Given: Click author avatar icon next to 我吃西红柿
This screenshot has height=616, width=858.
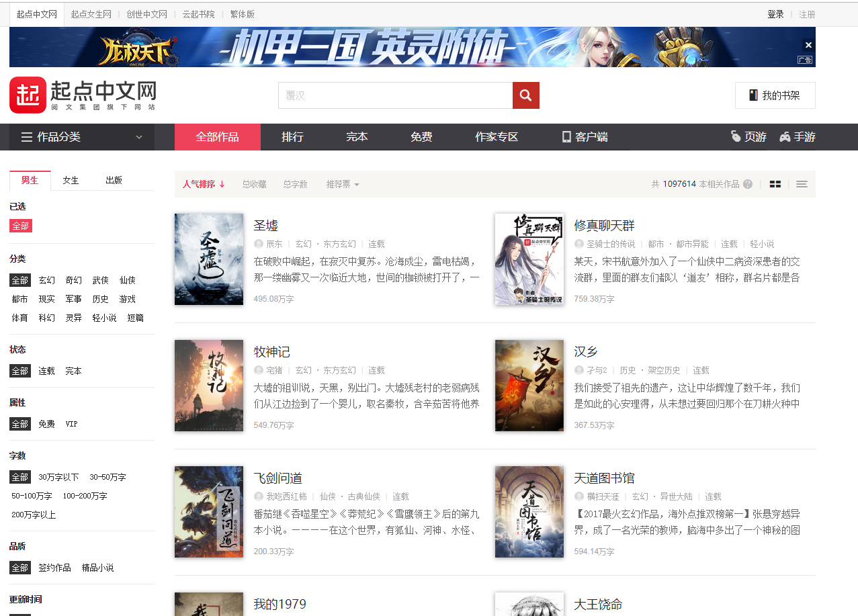Looking at the screenshot, I should (x=259, y=496).
